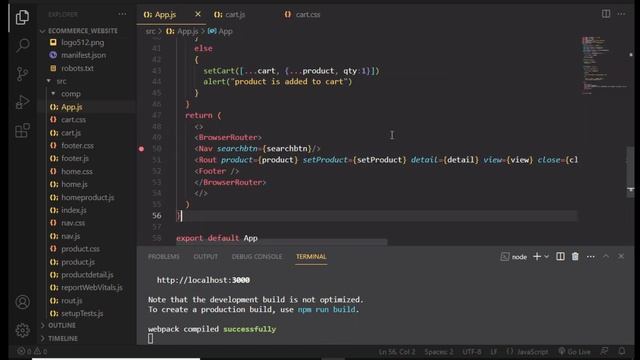The height and width of the screenshot is (360, 640).
Task: Maximize the panel with the up chevron
Action: 606,256
